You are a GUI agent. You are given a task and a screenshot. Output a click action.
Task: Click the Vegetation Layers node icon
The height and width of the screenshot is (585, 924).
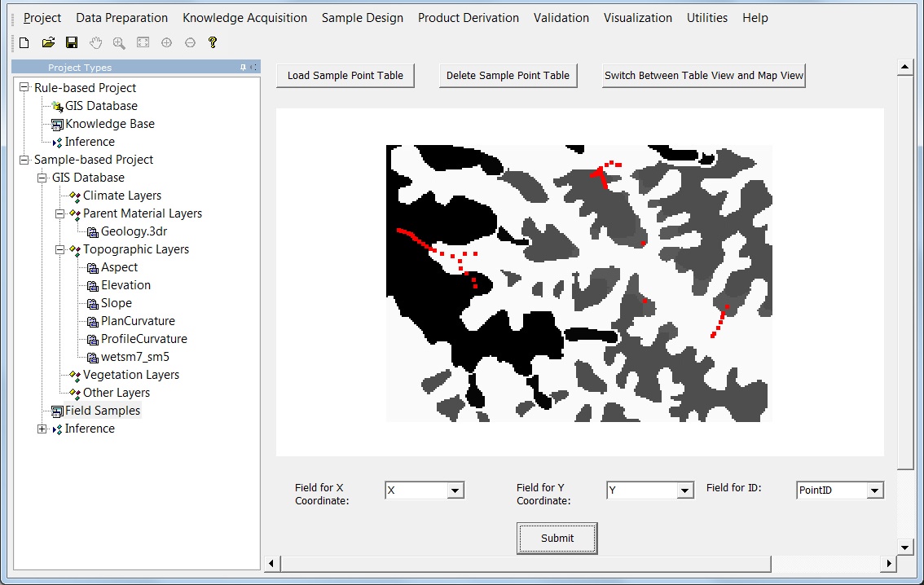coord(75,376)
